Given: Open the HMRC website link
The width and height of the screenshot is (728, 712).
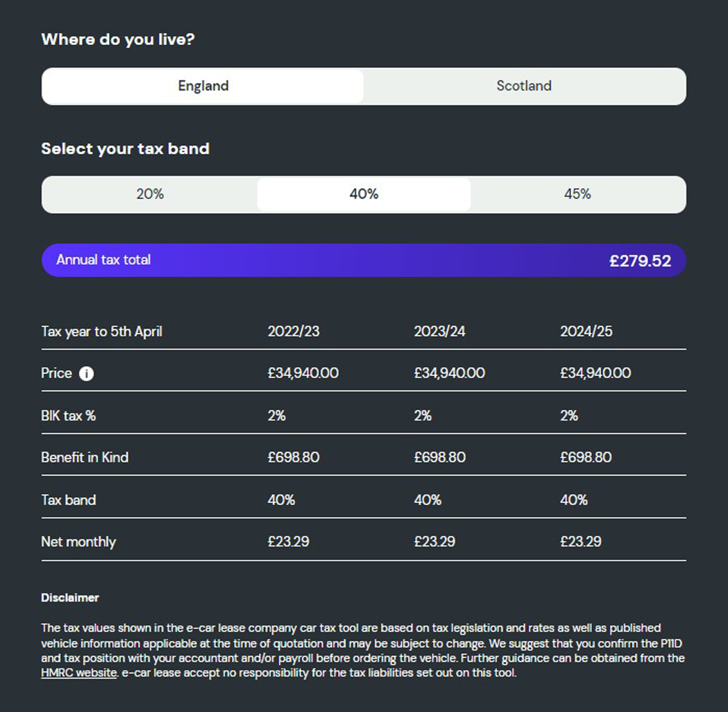Looking at the screenshot, I should pyautogui.click(x=78, y=672).
